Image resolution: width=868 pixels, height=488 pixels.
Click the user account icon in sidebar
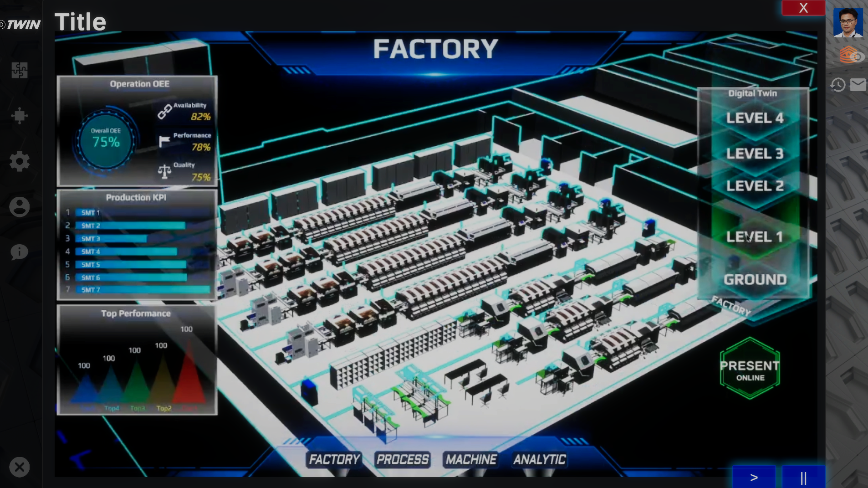[20, 207]
